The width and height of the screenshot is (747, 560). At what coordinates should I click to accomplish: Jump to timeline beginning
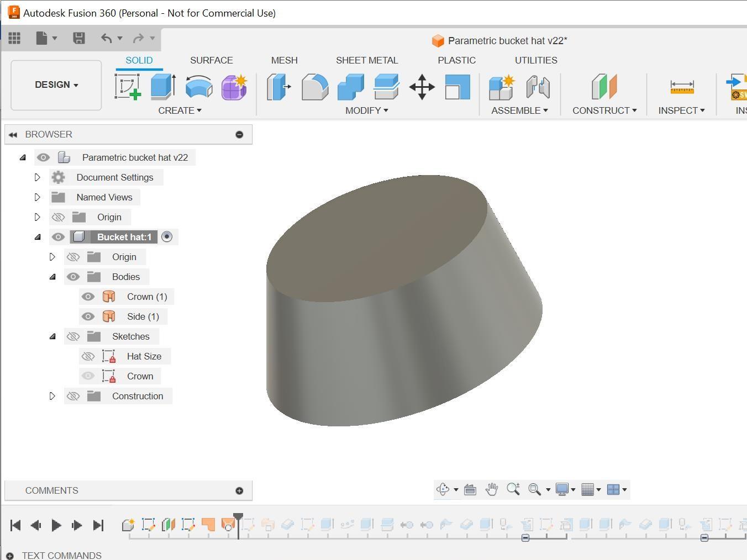[15, 525]
